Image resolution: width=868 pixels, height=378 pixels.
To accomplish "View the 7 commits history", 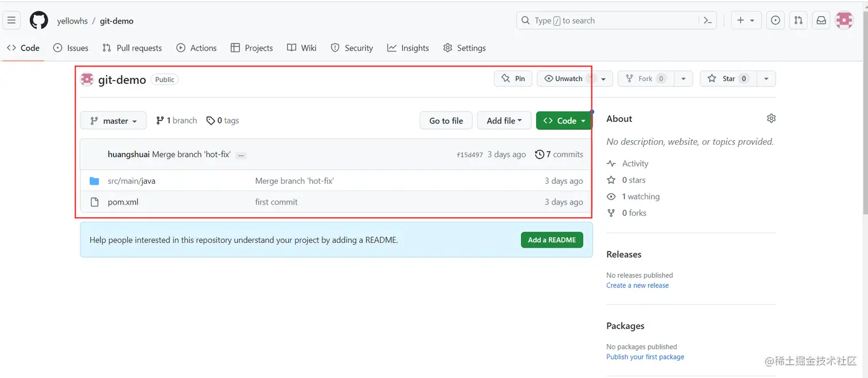I will 559,155.
